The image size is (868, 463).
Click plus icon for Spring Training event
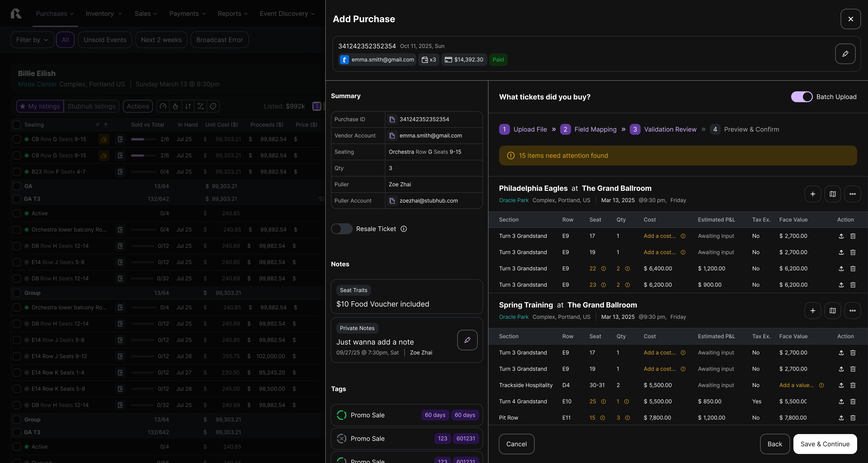pyautogui.click(x=812, y=311)
